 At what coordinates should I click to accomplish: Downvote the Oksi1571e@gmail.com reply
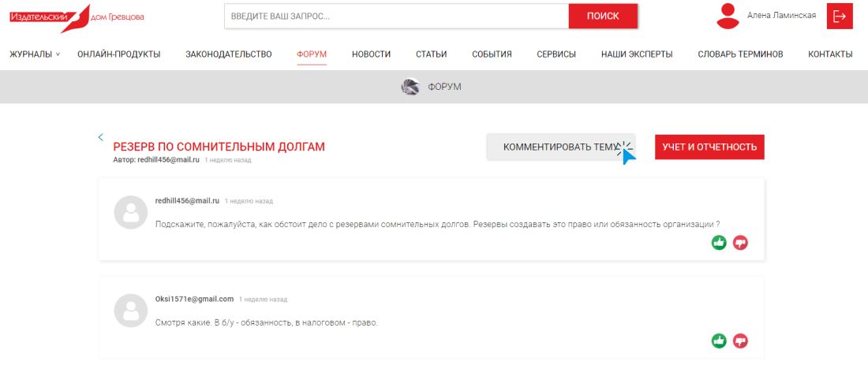740,341
